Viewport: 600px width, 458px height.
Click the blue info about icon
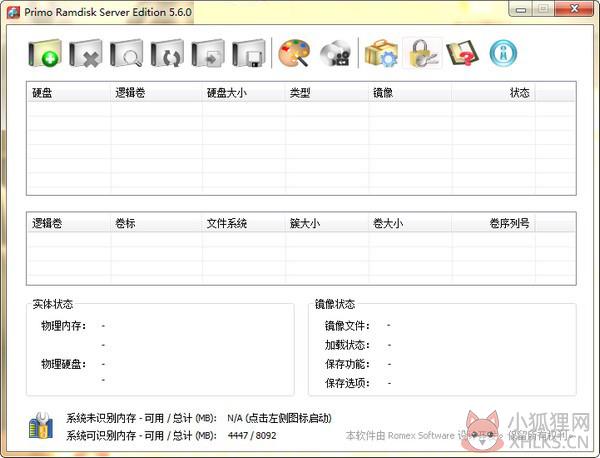click(x=503, y=53)
